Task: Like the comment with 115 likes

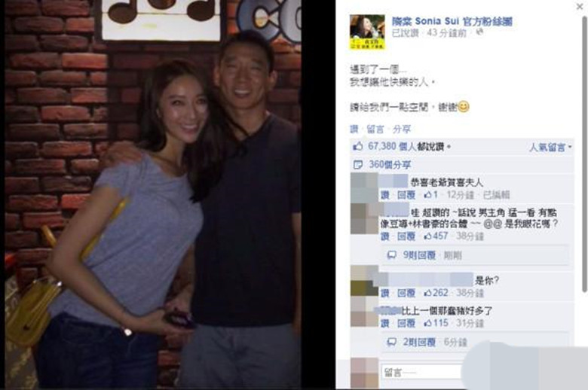Action: point(385,323)
